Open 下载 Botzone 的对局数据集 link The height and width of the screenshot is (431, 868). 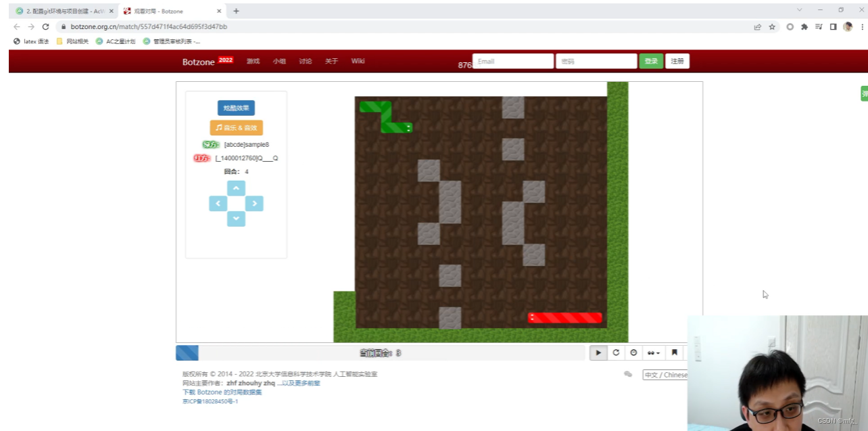(x=222, y=392)
